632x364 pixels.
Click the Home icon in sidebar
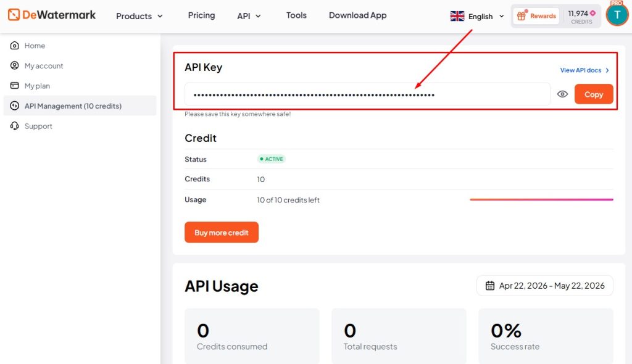pos(15,46)
